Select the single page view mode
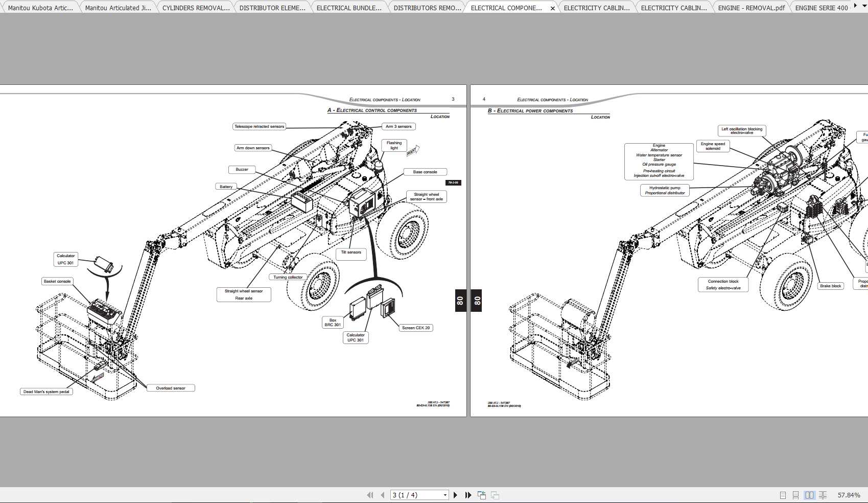This screenshot has height=503, width=868. coord(782,495)
